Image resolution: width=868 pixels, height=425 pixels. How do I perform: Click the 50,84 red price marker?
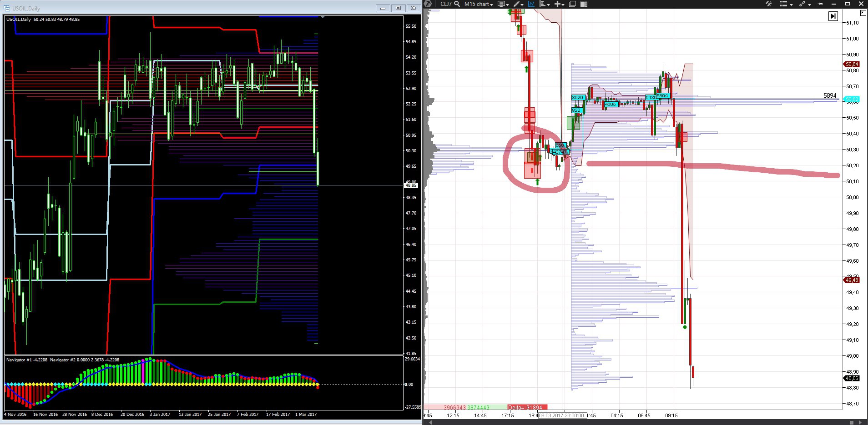852,64
